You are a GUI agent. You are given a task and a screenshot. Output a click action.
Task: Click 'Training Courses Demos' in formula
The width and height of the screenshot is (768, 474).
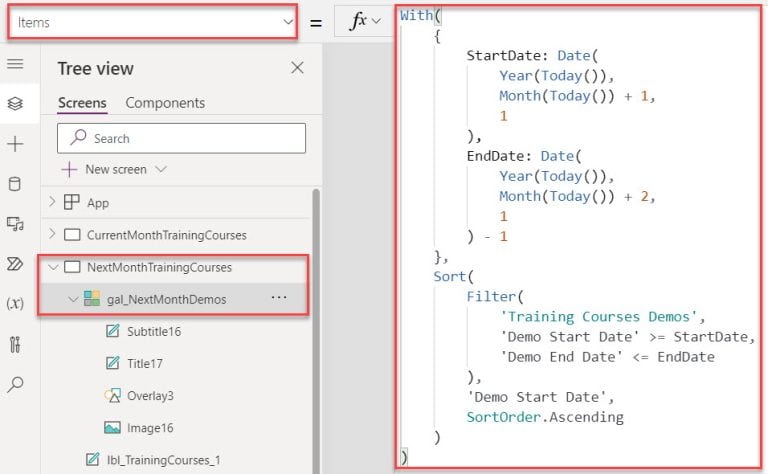pos(598,317)
